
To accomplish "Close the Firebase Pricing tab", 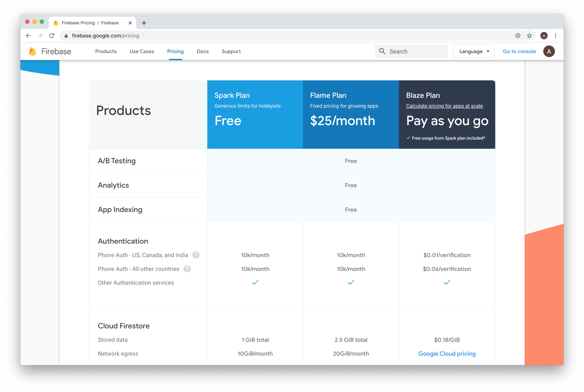I will 130,23.
